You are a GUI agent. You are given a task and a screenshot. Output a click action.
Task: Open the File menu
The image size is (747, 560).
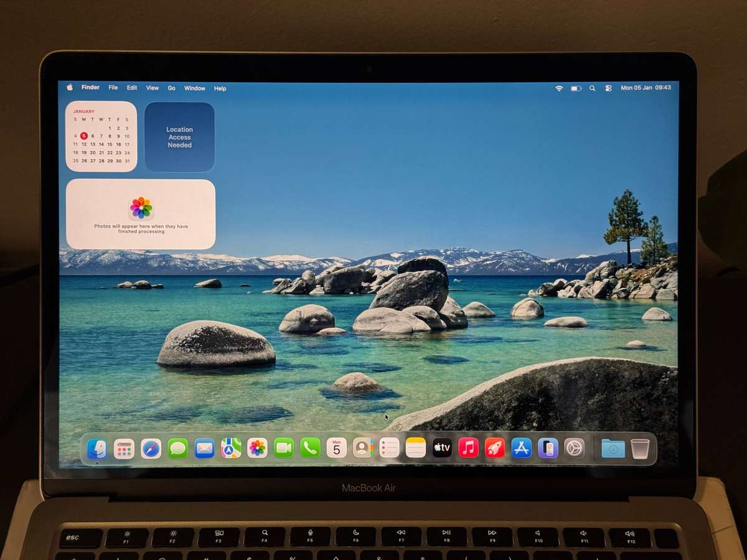pyautogui.click(x=113, y=88)
